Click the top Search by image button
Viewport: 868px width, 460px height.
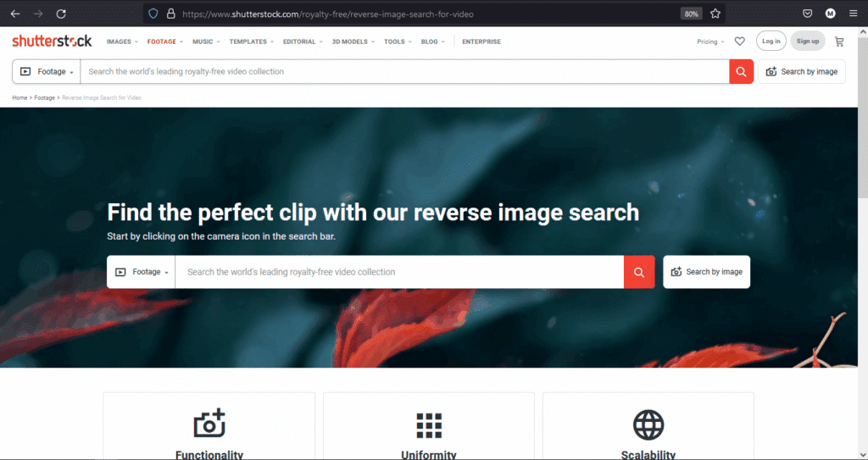[802, 71]
